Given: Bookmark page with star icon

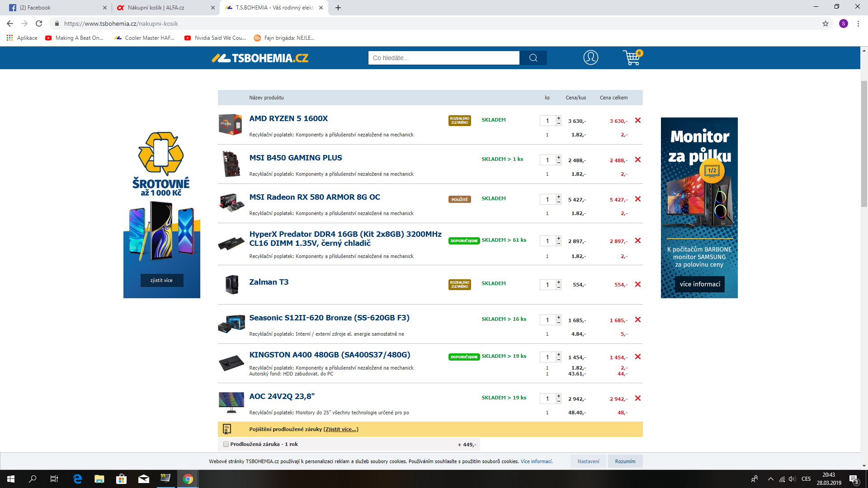Looking at the screenshot, I should (825, 23).
